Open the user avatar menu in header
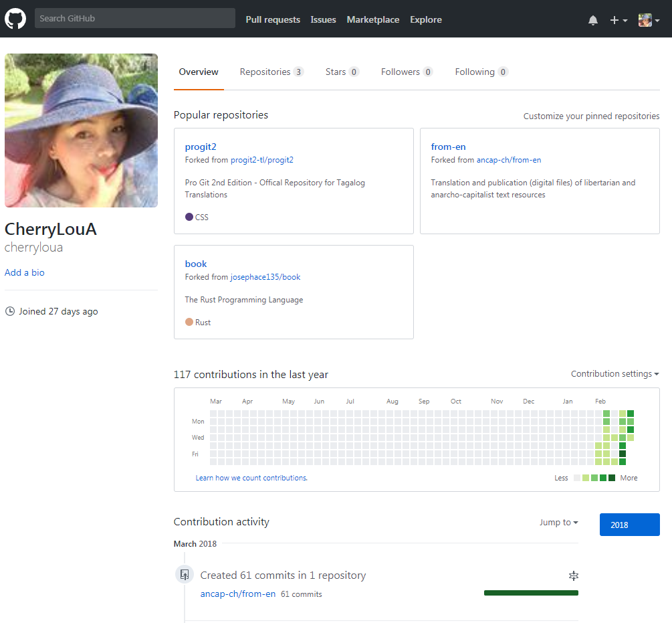The image size is (672, 623). coord(649,20)
